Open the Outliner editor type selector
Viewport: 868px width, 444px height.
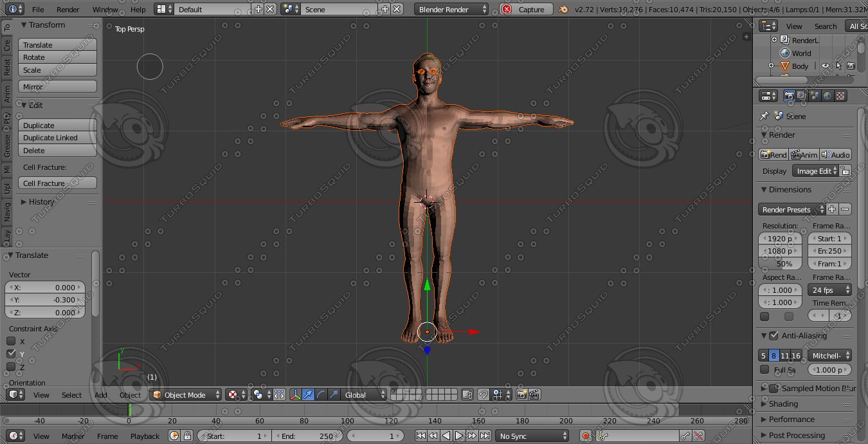point(768,26)
